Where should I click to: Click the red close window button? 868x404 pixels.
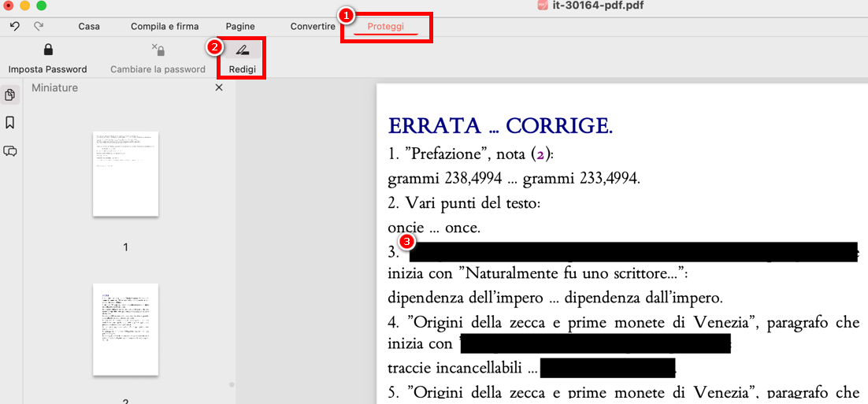9,6
